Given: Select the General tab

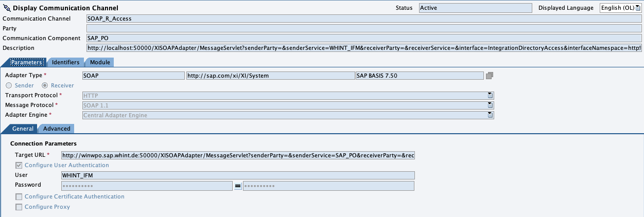Looking at the screenshot, I should click(23, 129).
